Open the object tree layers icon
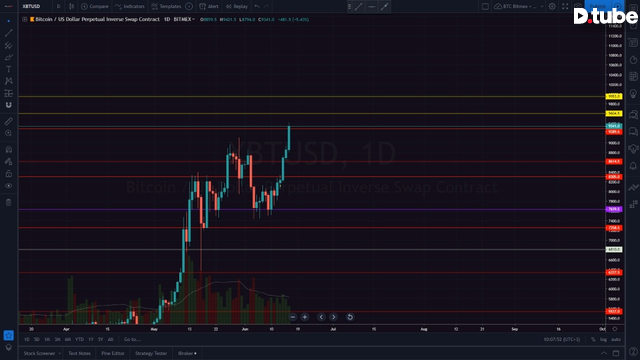 click(x=9, y=347)
